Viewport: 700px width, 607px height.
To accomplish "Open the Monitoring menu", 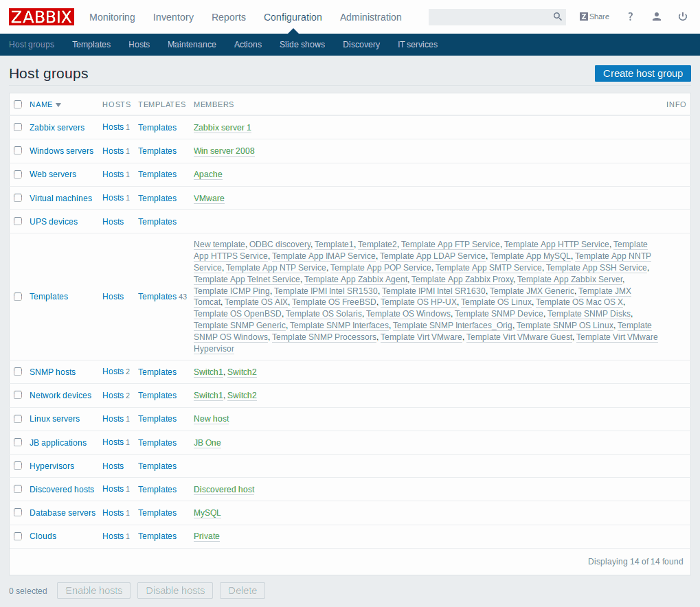I will [112, 17].
